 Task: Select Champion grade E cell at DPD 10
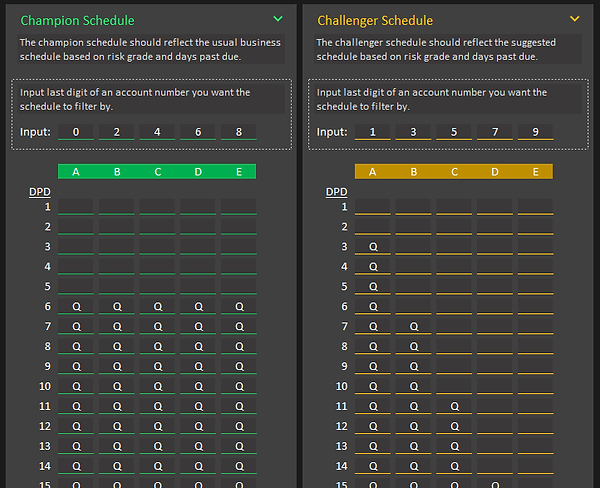238,386
